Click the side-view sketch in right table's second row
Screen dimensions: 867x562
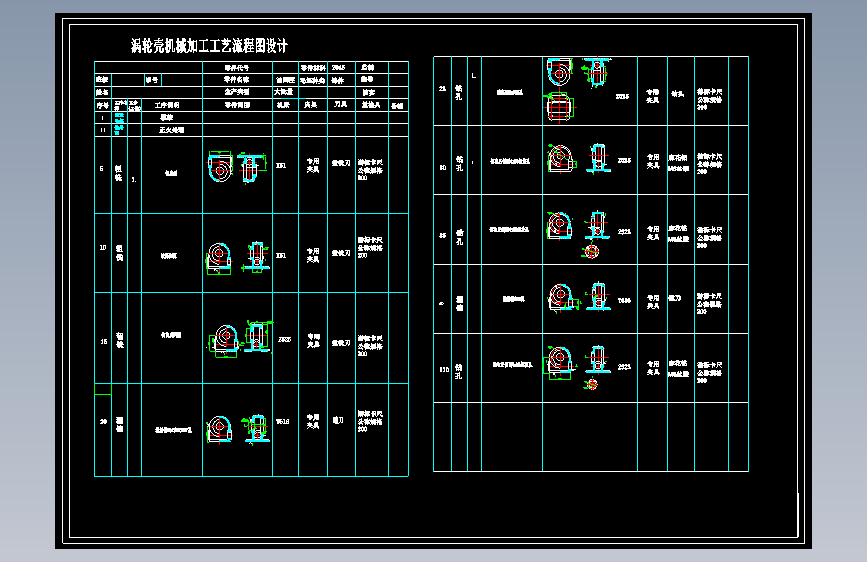598,158
